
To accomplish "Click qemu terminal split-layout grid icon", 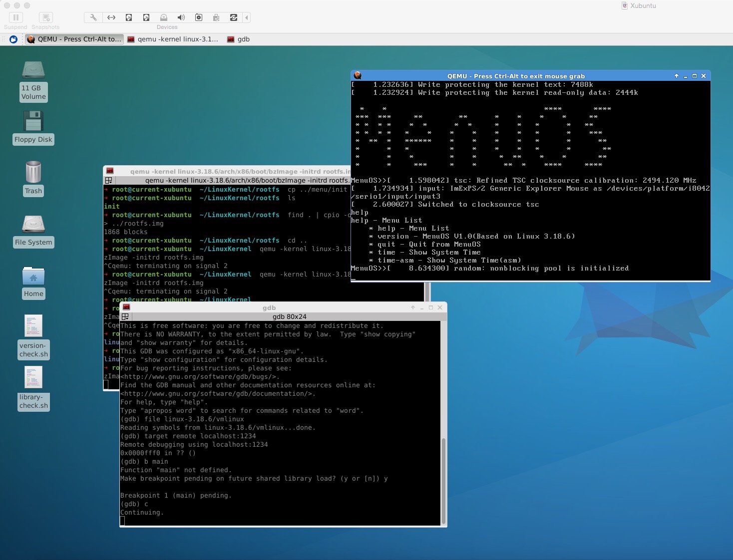I will (x=108, y=180).
